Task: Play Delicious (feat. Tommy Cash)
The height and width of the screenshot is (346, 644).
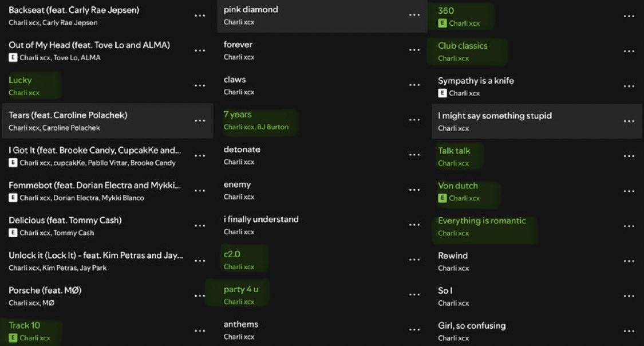Action: (x=65, y=220)
